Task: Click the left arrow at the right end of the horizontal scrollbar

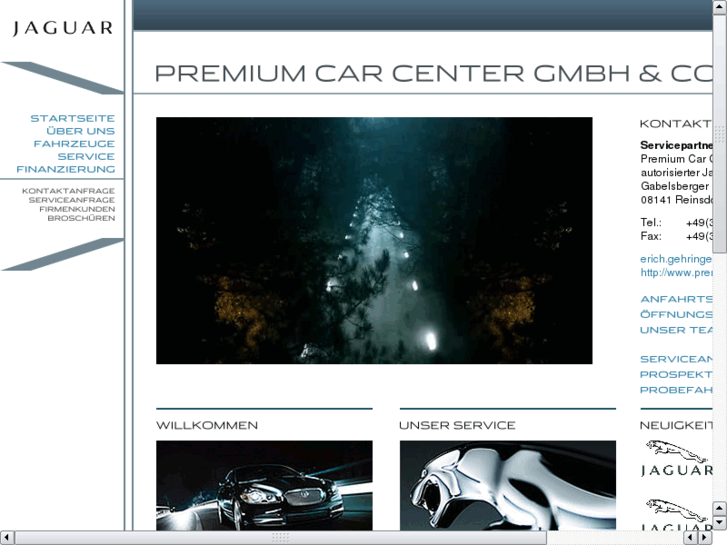Action: (x=691, y=538)
